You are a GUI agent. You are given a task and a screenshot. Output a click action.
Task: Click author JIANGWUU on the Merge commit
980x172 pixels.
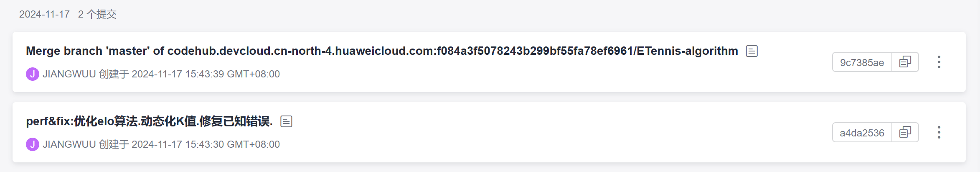click(x=69, y=74)
